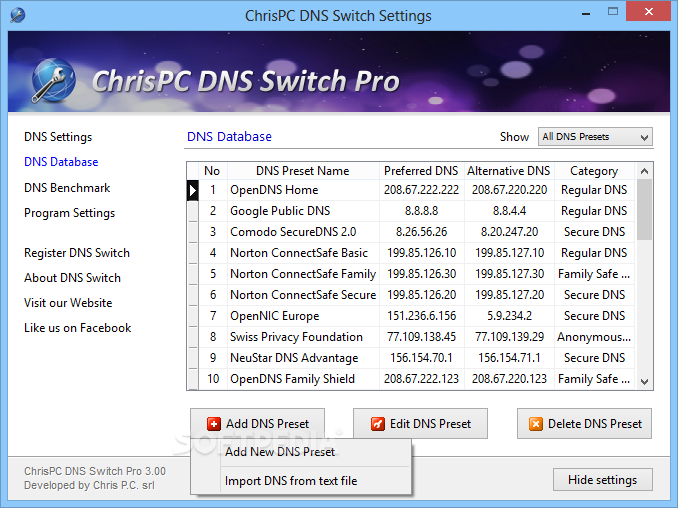Click the 208.67.222.123 address cell
Screen dimensions: 678x508
(x=422, y=379)
